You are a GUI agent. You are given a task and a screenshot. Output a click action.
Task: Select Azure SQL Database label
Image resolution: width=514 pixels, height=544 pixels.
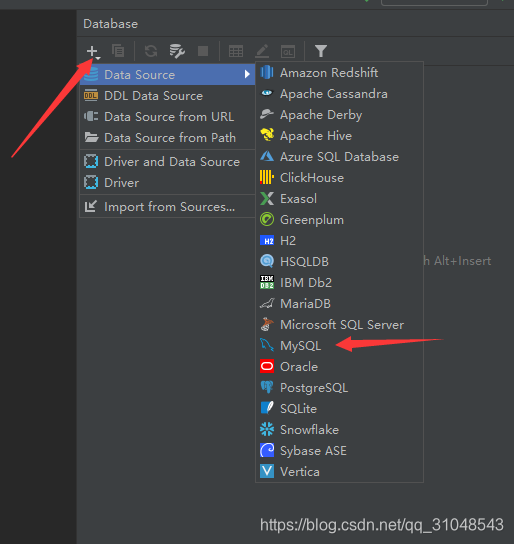click(339, 157)
